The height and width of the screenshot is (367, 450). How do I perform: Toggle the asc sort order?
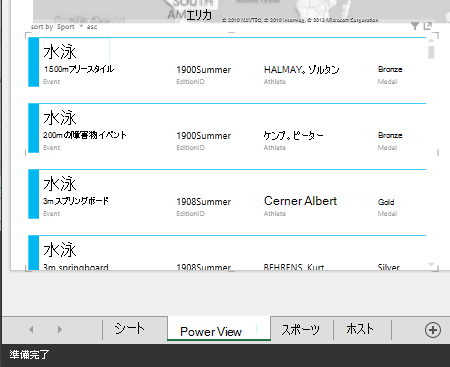(x=92, y=27)
